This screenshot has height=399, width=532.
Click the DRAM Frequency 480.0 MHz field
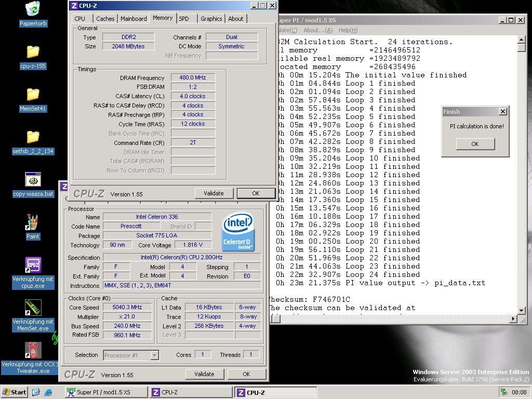193,78
